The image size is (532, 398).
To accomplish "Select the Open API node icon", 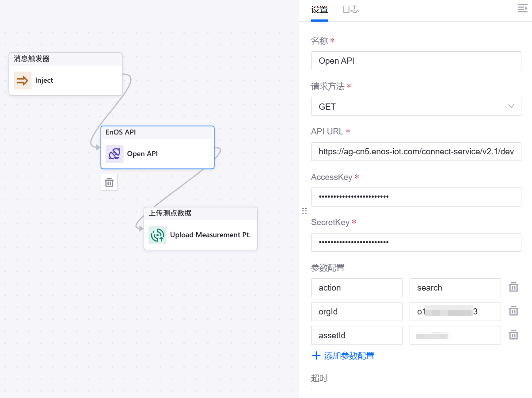I will pyautogui.click(x=114, y=154).
